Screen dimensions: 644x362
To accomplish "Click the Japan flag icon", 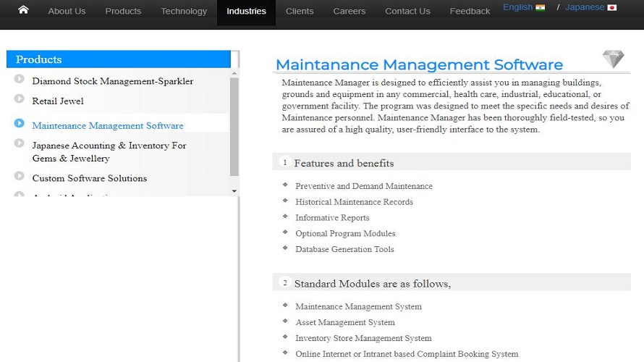I will coord(611,7).
